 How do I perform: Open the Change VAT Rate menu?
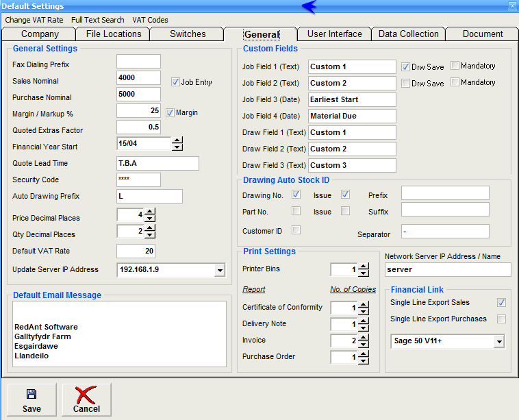point(34,20)
